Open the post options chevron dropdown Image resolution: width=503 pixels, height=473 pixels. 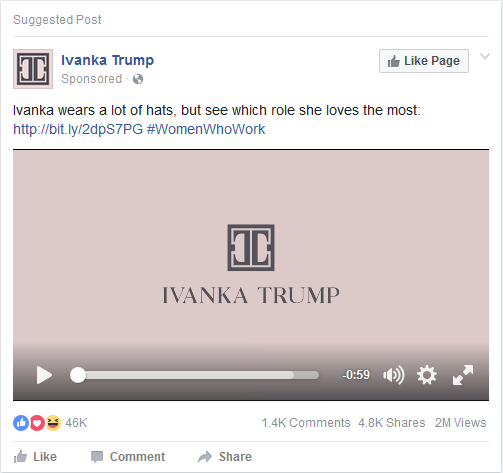485,56
